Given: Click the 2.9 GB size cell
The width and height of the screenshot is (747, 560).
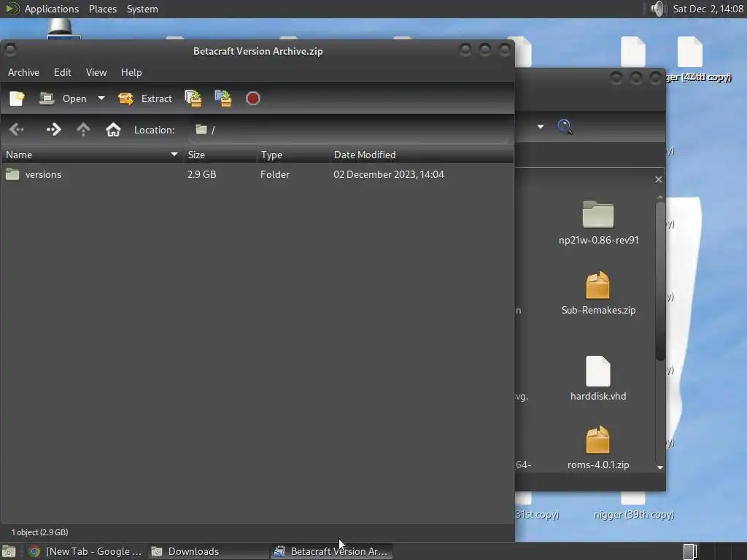Looking at the screenshot, I should point(201,174).
